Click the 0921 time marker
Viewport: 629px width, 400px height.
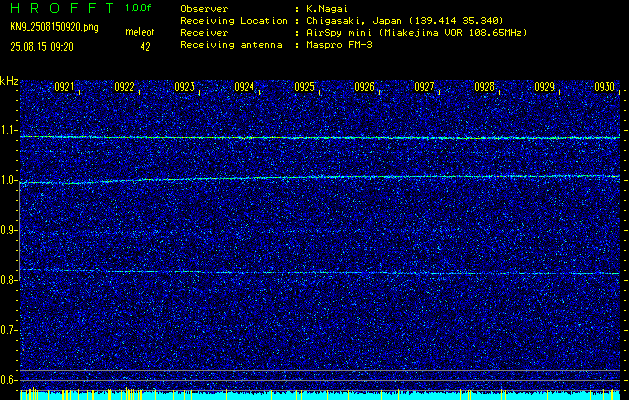[65, 87]
